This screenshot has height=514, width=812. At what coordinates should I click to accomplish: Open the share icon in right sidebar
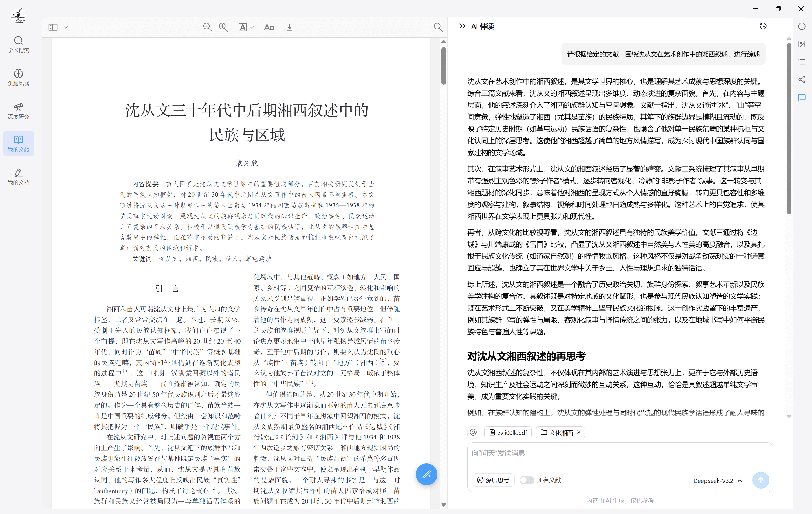pyautogui.click(x=802, y=80)
